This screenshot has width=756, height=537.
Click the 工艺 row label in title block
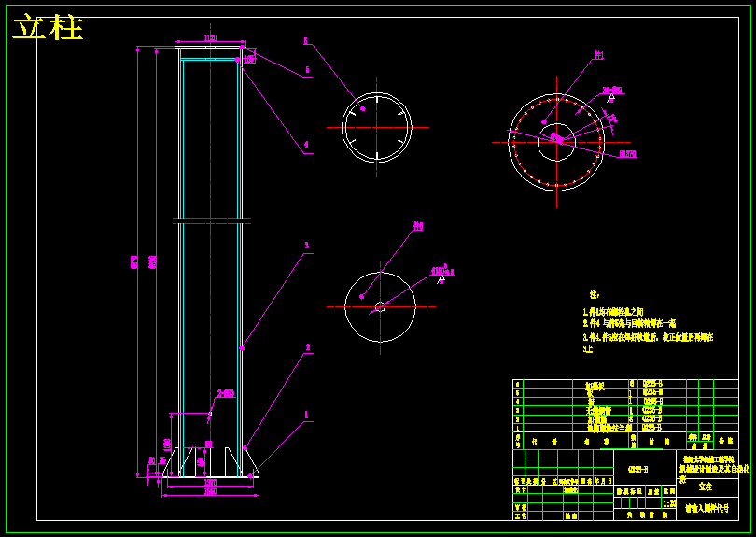[520, 516]
